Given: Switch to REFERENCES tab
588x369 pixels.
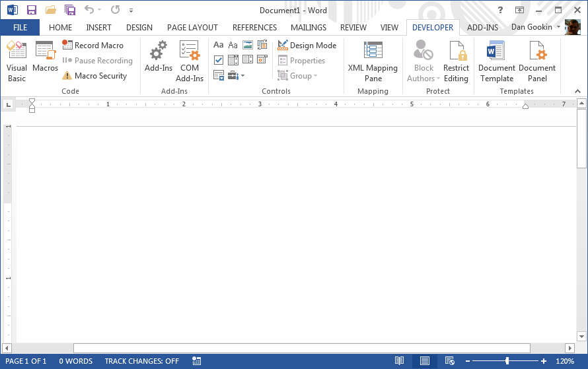Looking at the screenshot, I should (254, 27).
